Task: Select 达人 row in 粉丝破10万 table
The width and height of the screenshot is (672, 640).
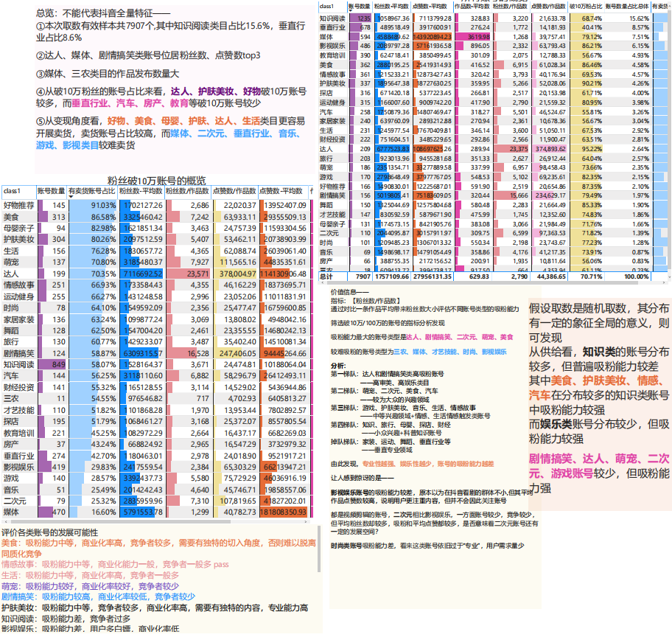Action: tap(156, 274)
